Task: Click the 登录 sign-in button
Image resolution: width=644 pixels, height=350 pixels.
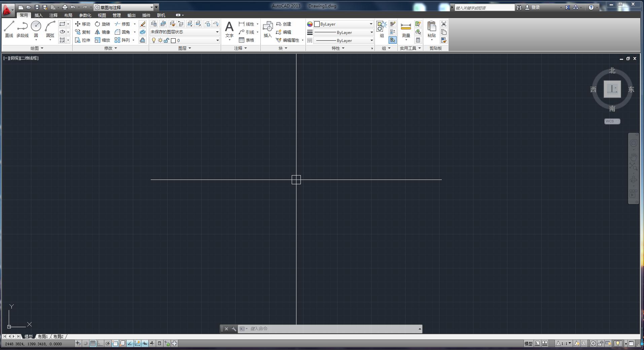Action: tap(535, 7)
